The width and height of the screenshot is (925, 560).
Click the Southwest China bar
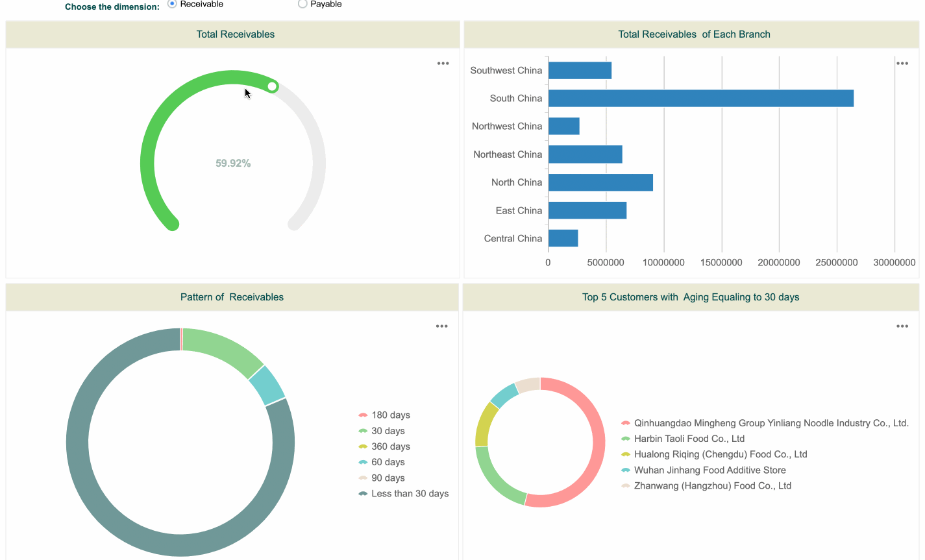pyautogui.click(x=580, y=70)
